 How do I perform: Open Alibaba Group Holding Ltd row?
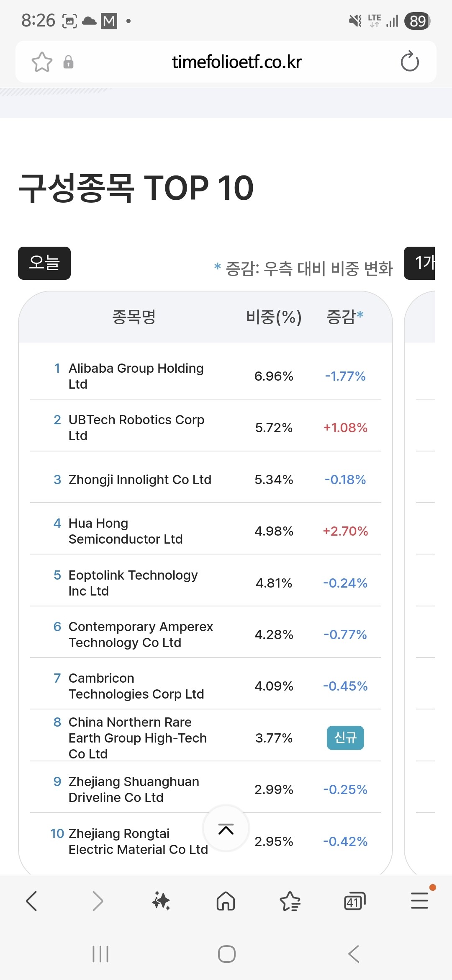pyautogui.click(x=205, y=376)
